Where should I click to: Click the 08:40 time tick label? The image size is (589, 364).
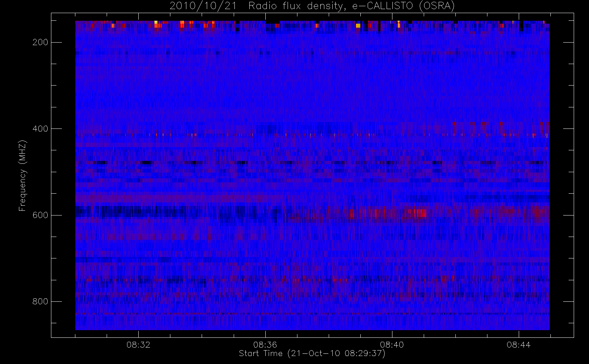pos(392,345)
